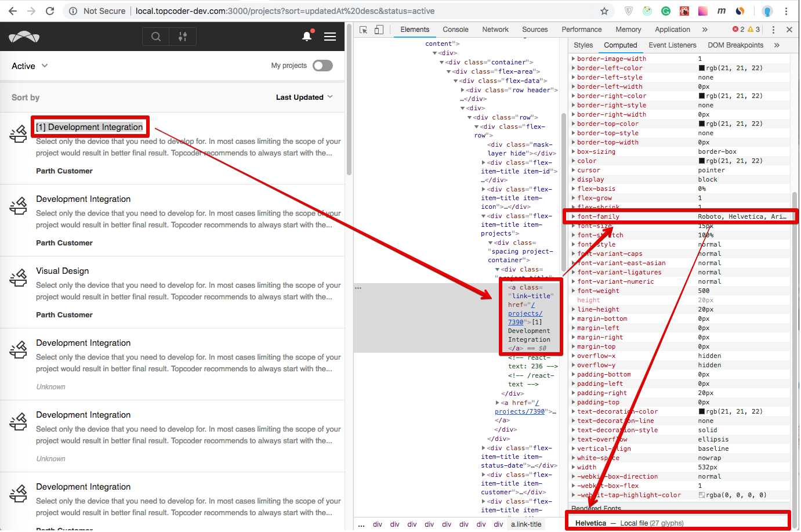Expand the border-left-color property

click(574, 68)
